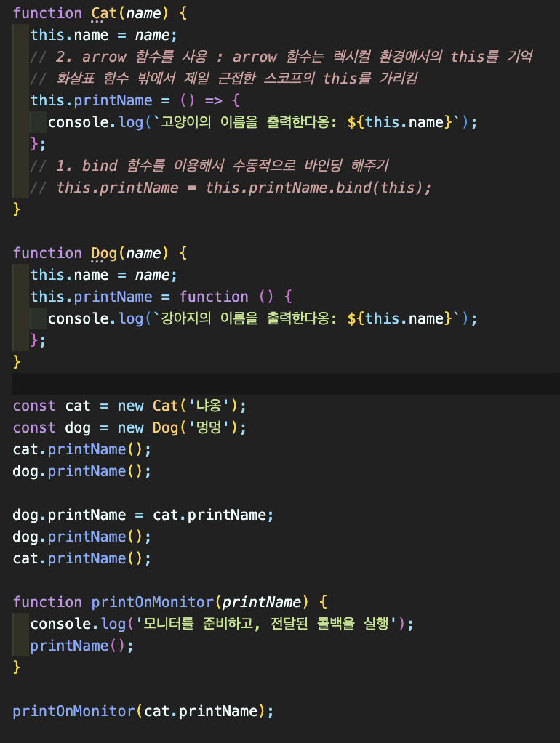
Task: Click the comment '// 화살표 함수 밖에서 제일 근접한'
Action: [x=224, y=79]
